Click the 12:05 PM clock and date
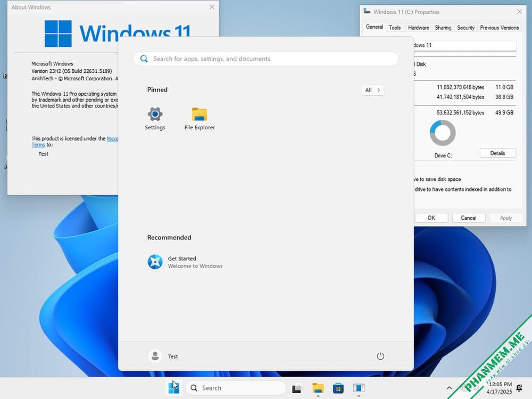This screenshot has width=532, height=399. [x=499, y=388]
